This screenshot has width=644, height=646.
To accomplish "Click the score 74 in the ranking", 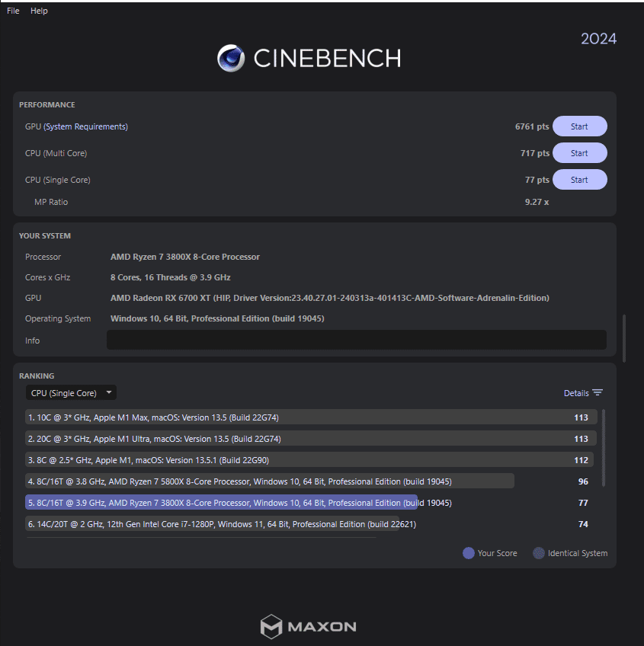I will [583, 524].
